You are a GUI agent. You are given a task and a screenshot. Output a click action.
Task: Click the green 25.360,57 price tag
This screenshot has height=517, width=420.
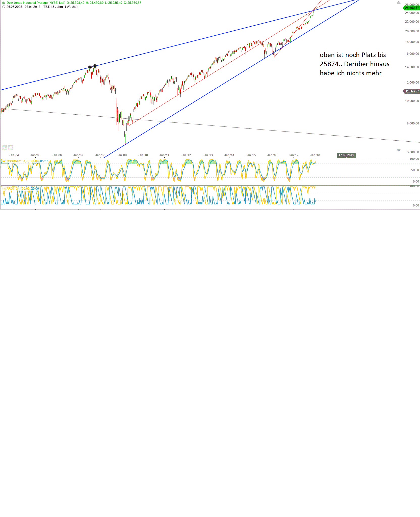click(412, 8)
